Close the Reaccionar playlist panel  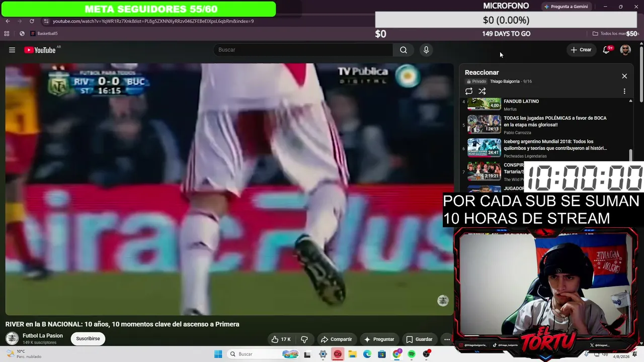click(x=624, y=76)
